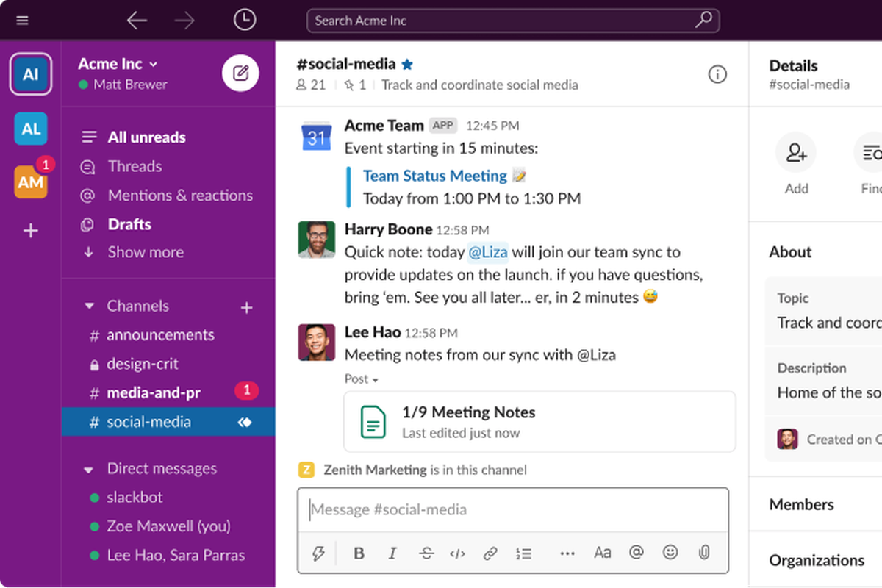The width and height of the screenshot is (882, 588).
Task: Compose a new message
Action: click(x=240, y=73)
